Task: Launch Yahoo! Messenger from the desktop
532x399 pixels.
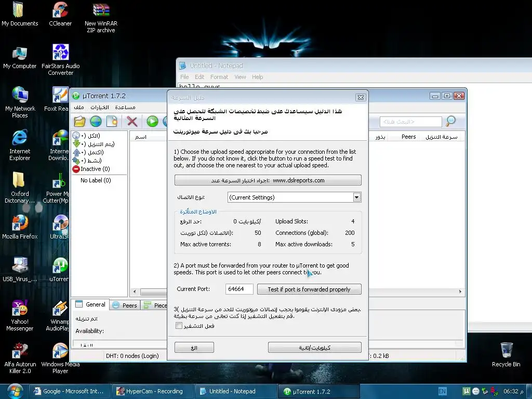Action: pyautogui.click(x=20, y=315)
